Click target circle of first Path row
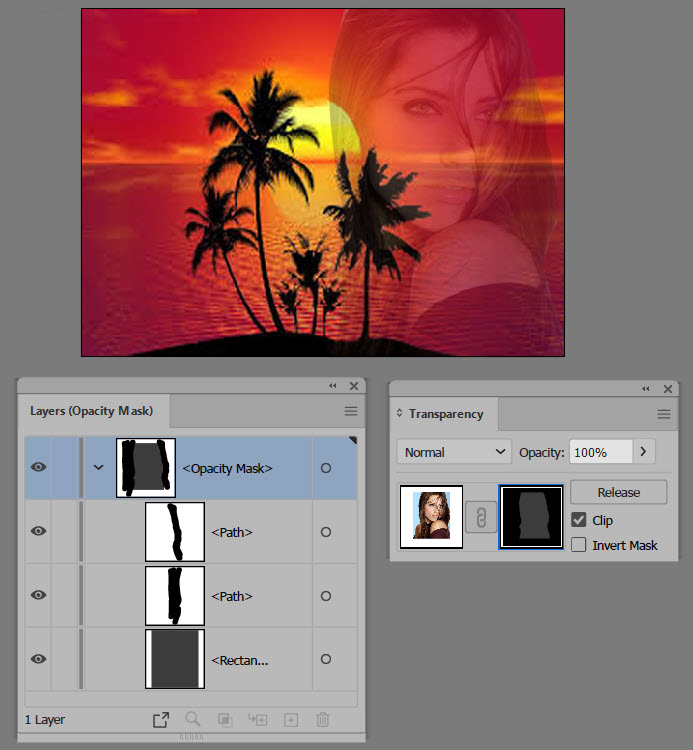The image size is (693, 750). click(x=326, y=532)
